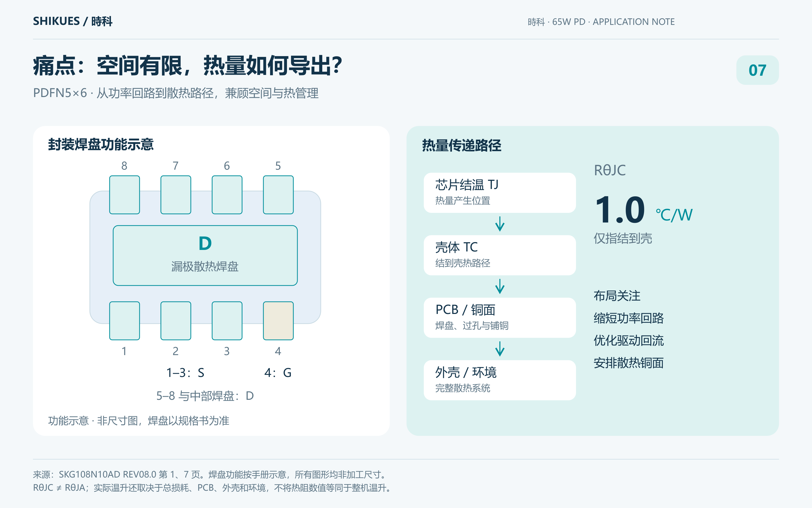This screenshot has width=812, height=508.
Task: Click pad 3 in the package diagram
Action: click(x=227, y=321)
